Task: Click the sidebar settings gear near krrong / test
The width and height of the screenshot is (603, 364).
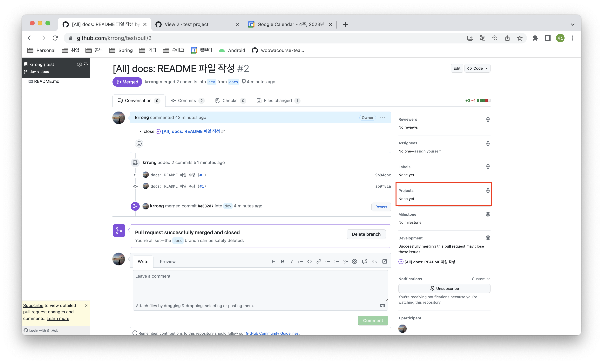Action: [x=79, y=64]
